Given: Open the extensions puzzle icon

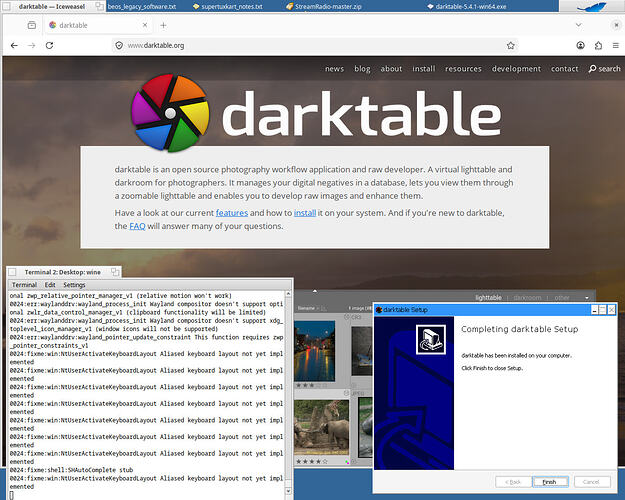Looking at the screenshot, I should pos(598,45).
